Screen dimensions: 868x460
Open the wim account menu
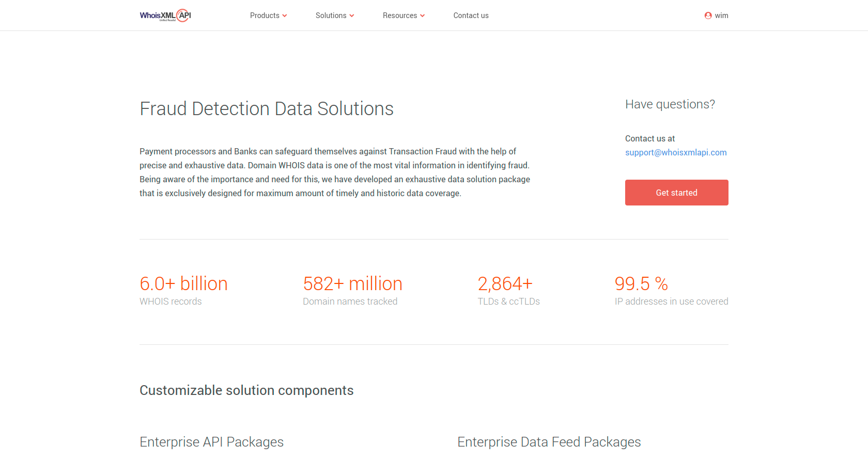click(x=717, y=15)
